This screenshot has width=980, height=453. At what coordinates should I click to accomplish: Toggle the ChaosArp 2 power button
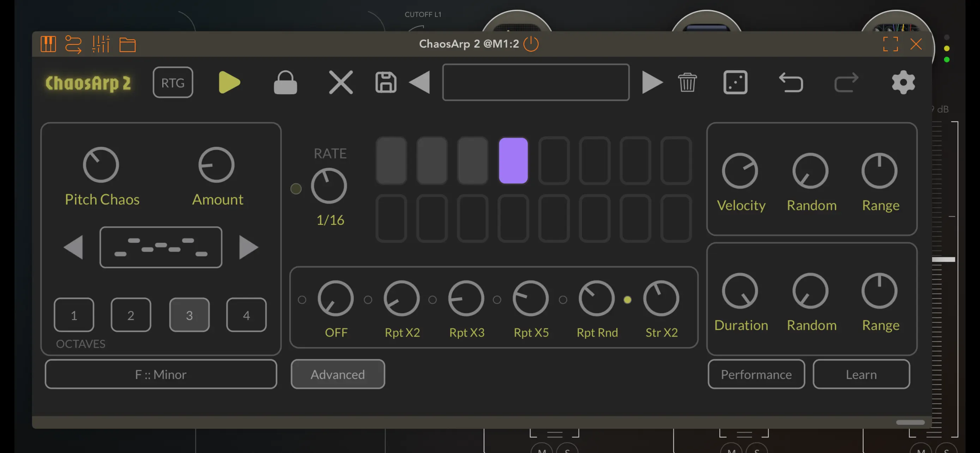pos(532,44)
